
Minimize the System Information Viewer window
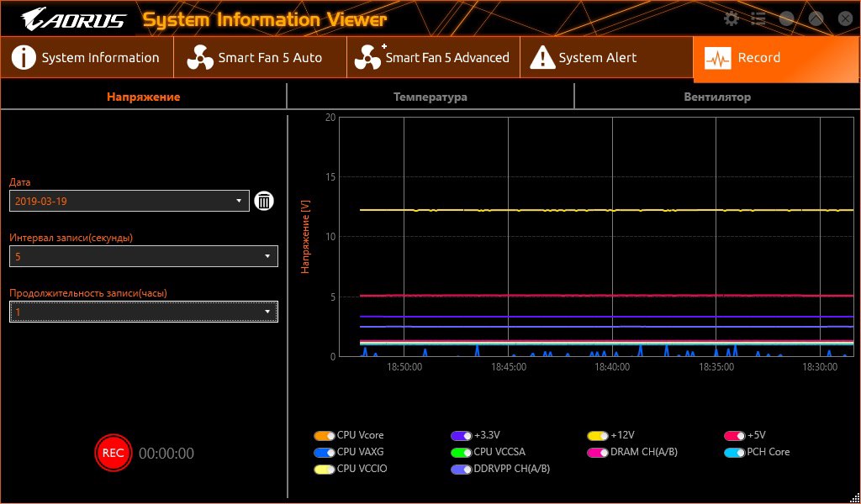coord(787,18)
